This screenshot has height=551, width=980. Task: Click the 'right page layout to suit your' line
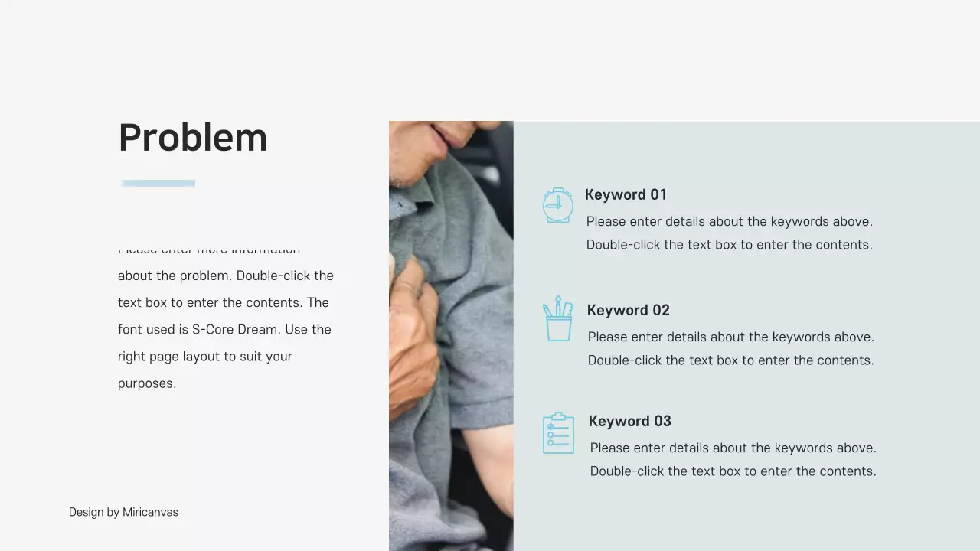(x=205, y=357)
